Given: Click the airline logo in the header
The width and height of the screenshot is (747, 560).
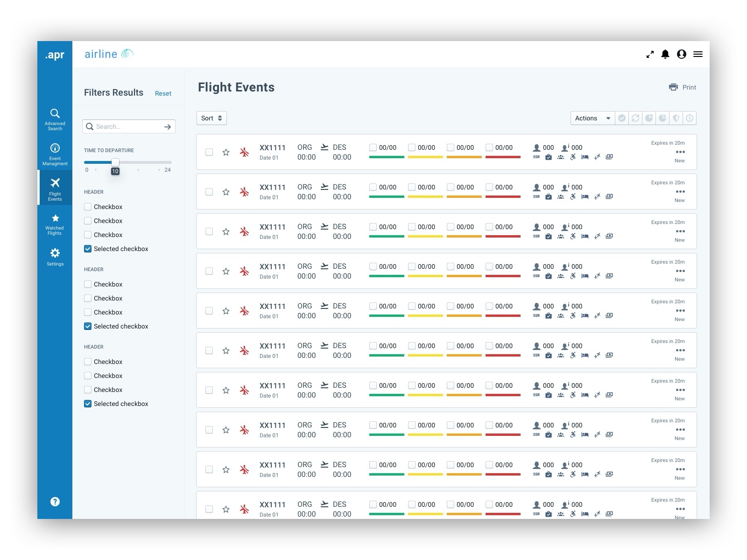Looking at the screenshot, I should click(x=108, y=54).
